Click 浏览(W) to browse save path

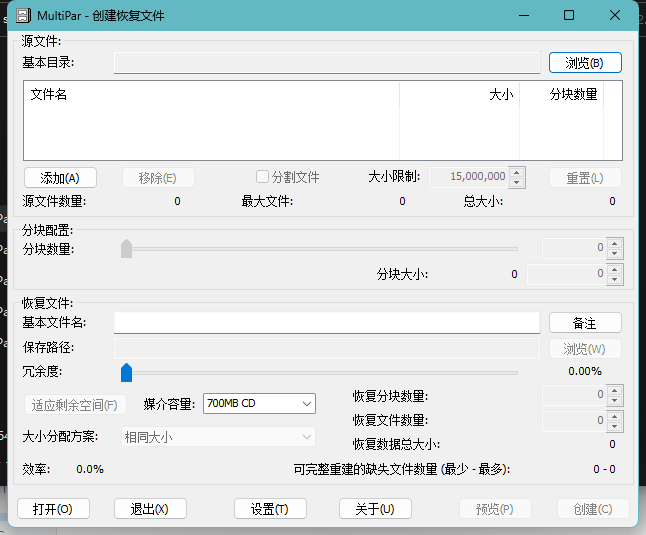coord(585,349)
